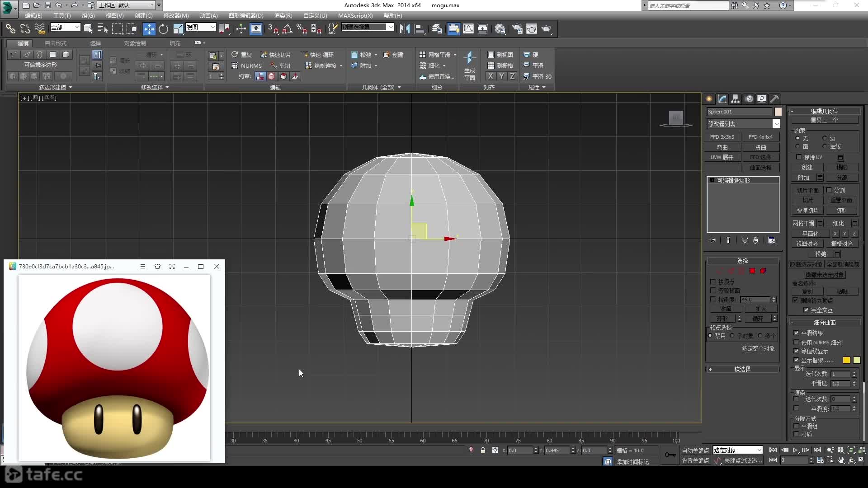Click Zoom Extents All Selected icon
Viewport: 868px width, 488px height.
click(862, 450)
